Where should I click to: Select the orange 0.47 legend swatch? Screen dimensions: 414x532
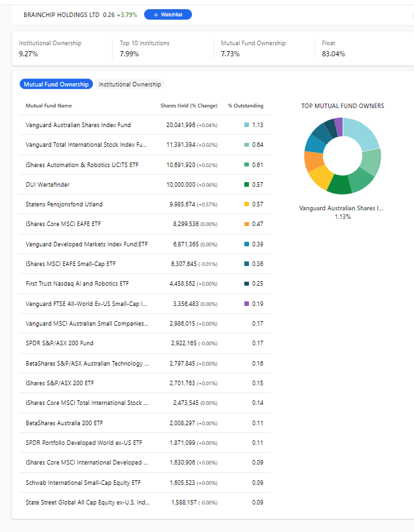(247, 224)
